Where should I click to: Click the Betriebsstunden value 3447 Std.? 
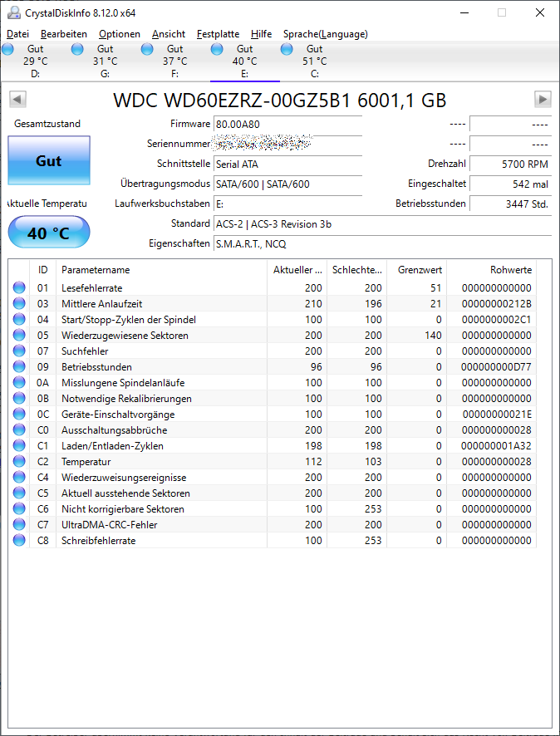coord(511,204)
